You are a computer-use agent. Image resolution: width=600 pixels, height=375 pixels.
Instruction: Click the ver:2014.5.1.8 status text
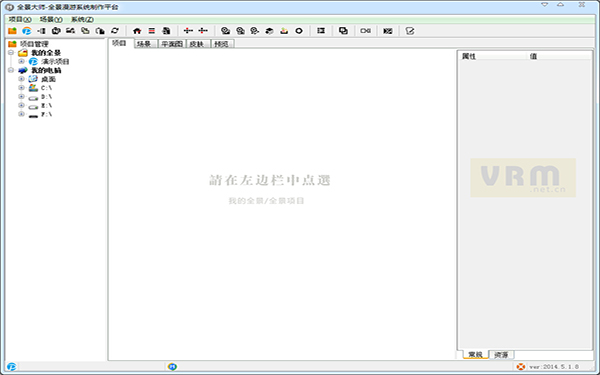click(x=554, y=367)
